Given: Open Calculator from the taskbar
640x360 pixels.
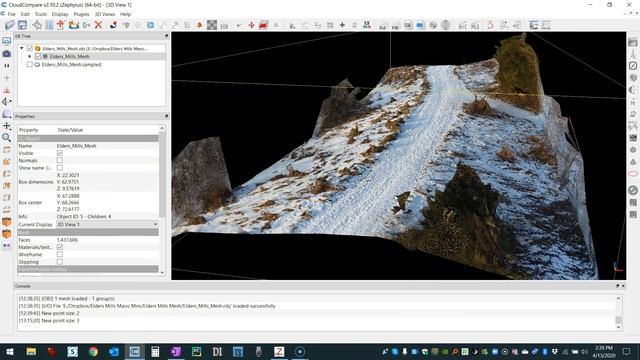Looking at the screenshot, I should 155,351.
